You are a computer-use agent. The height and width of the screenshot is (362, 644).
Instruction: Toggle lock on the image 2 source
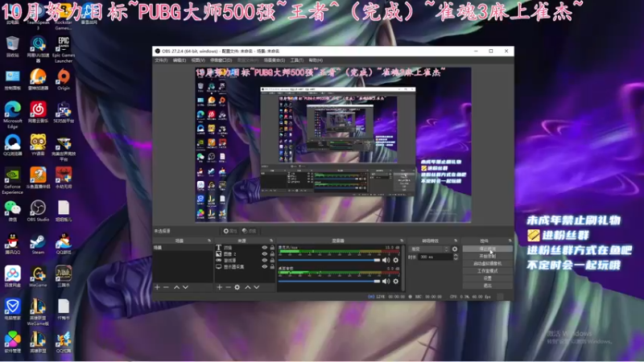(x=272, y=254)
